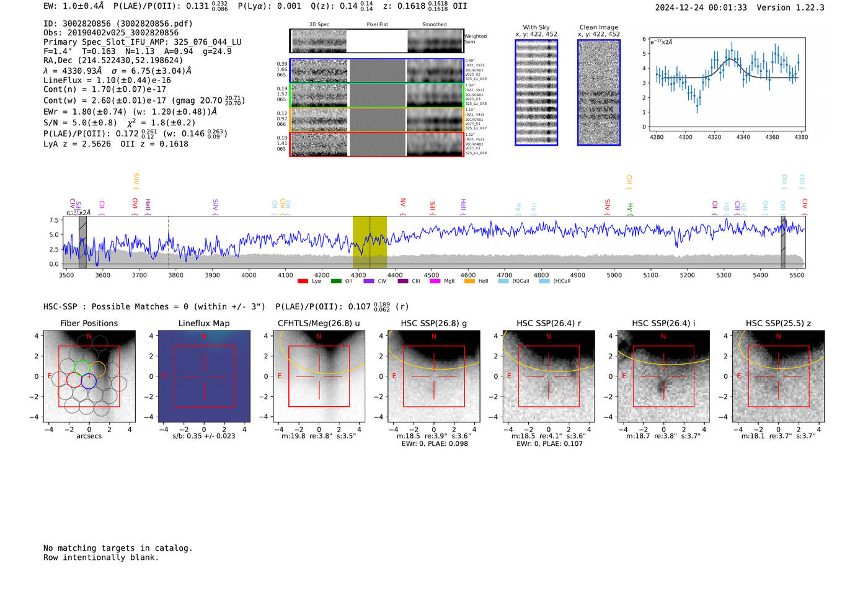
Task: Open the HSC SSP(26.4) i cutout
Action: point(663,376)
